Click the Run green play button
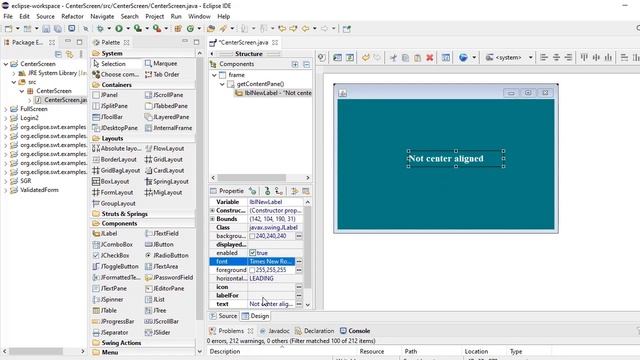The width and height of the screenshot is (640, 360). click(x=119, y=29)
